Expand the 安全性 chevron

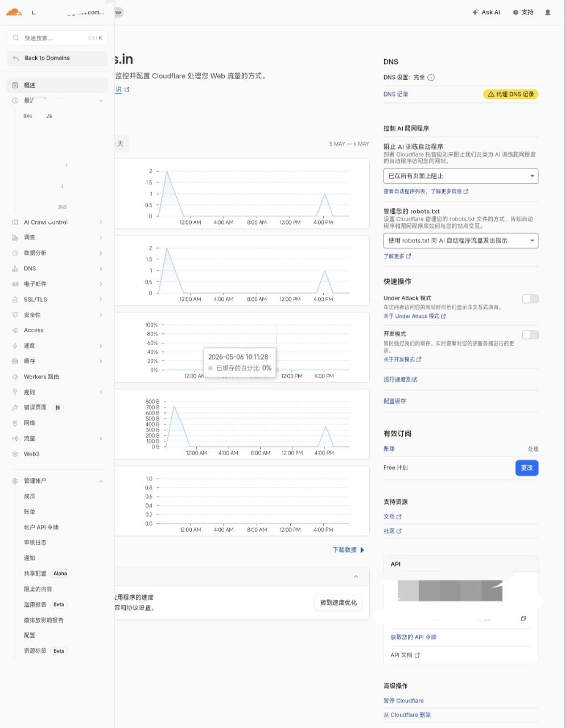click(x=101, y=315)
